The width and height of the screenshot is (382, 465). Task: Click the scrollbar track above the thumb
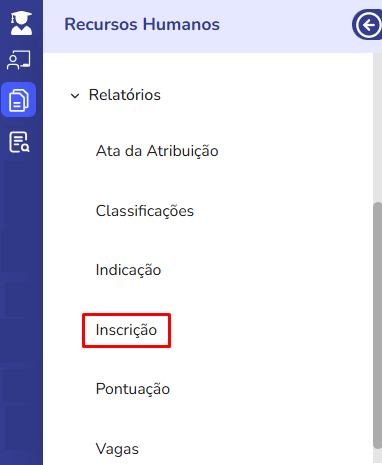[377, 127]
